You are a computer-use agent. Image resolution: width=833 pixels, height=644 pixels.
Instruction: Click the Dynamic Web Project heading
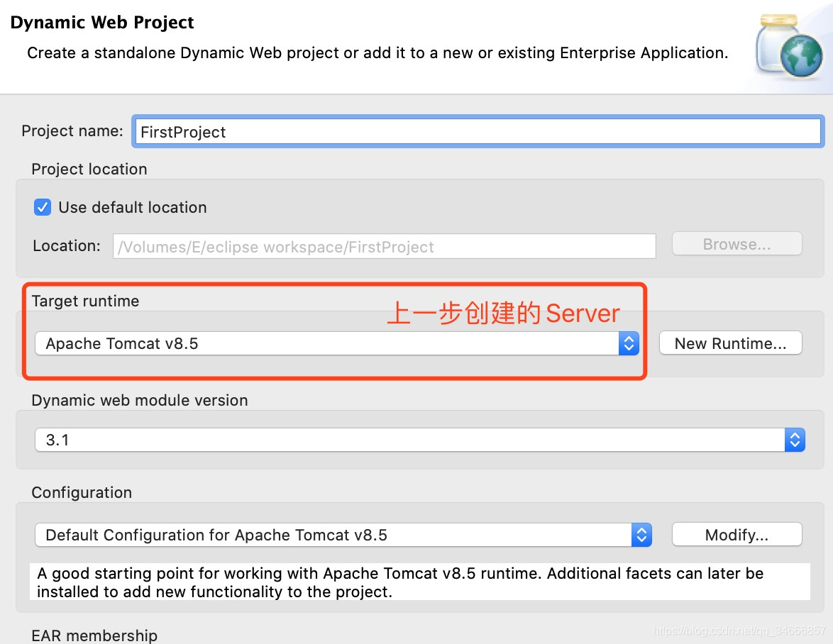(x=102, y=22)
